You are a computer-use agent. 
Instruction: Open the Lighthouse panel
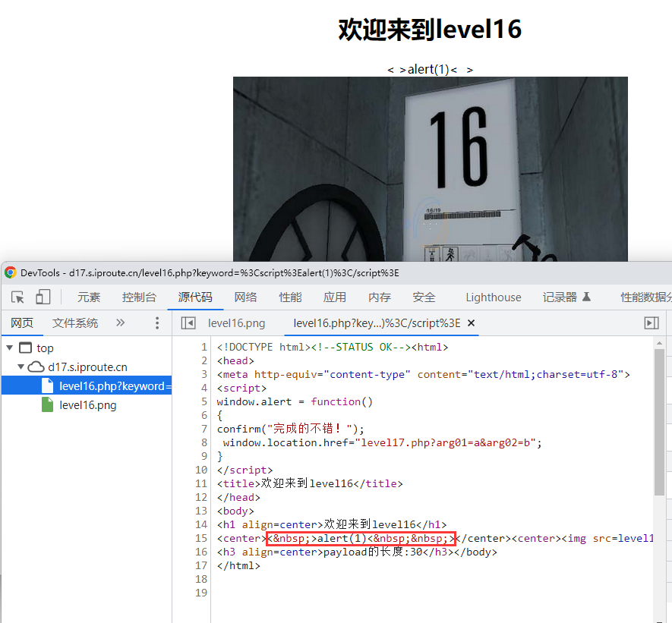tap(493, 297)
